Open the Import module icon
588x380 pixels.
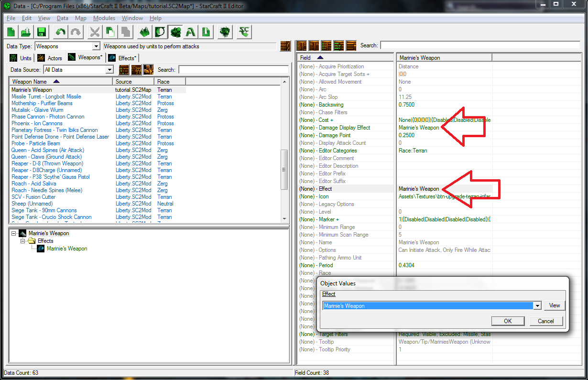click(206, 32)
